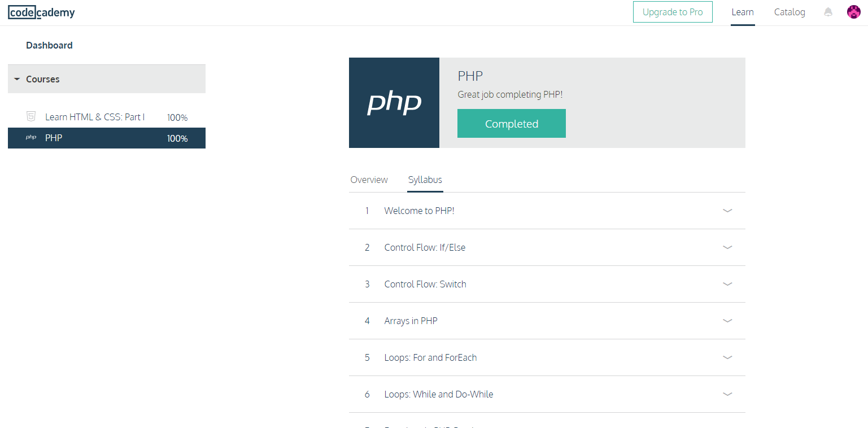Click the 100% in the PHP sidebar row
The height and width of the screenshot is (428, 868).
[x=177, y=138]
